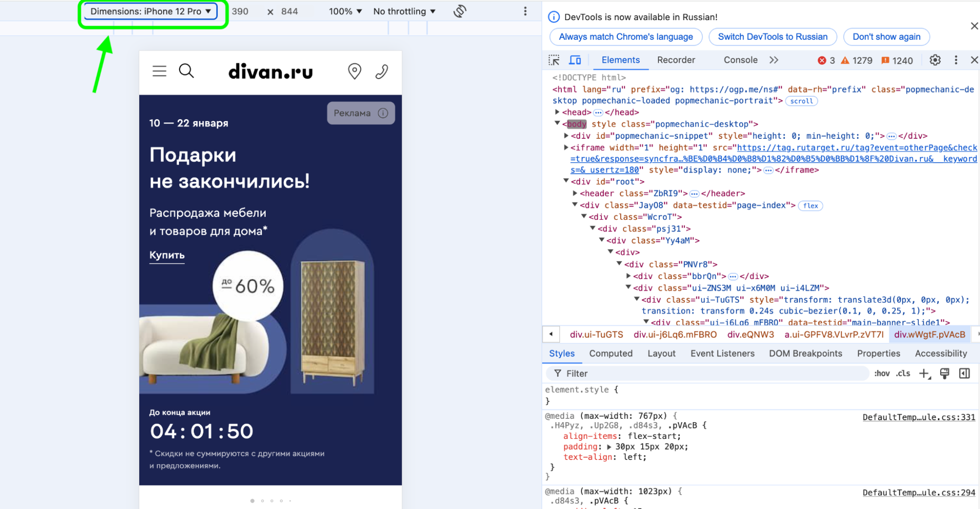The width and height of the screenshot is (980, 509).
Task: Open the hamburger menu on divan.ru
Action: point(159,71)
